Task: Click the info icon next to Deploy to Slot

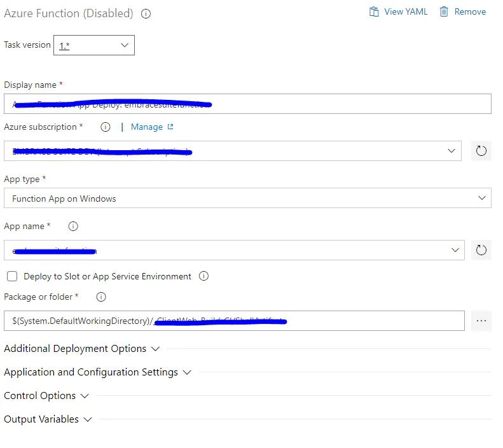Action: pos(203,277)
